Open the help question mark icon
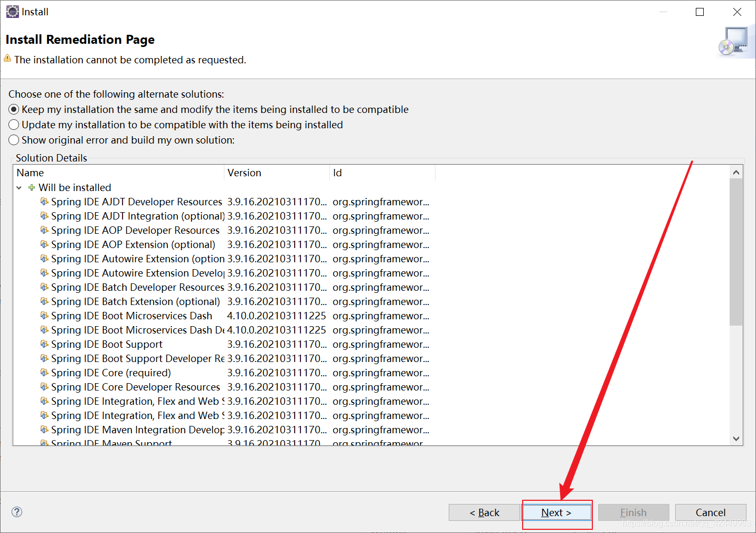This screenshot has height=533, width=756. 17,512
